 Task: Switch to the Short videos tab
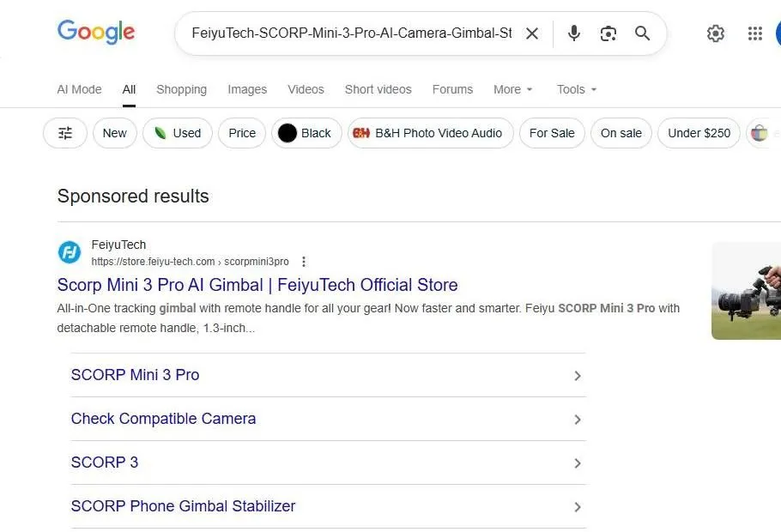pos(378,89)
